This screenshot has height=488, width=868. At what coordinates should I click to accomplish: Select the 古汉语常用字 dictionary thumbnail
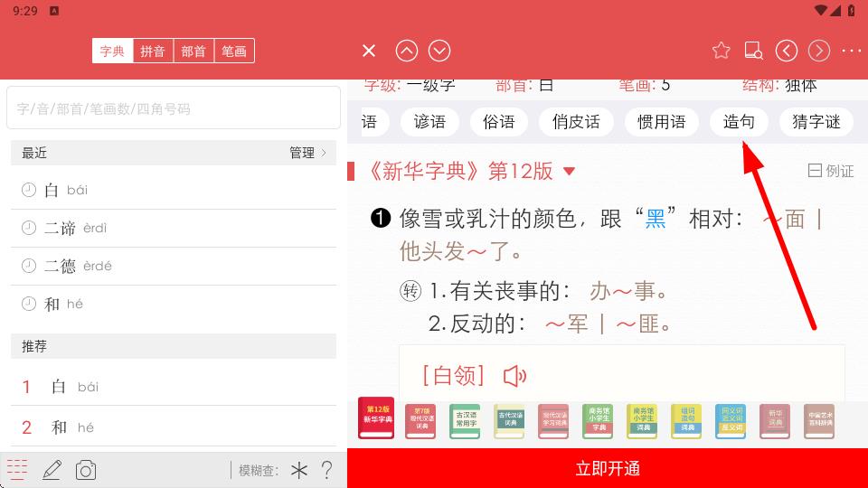[465, 421]
